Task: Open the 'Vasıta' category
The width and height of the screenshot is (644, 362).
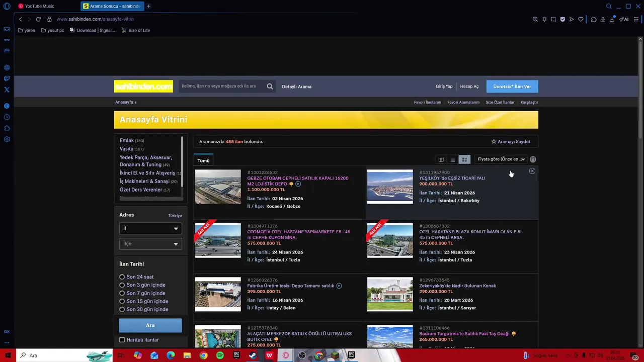Action: click(x=127, y=149)
